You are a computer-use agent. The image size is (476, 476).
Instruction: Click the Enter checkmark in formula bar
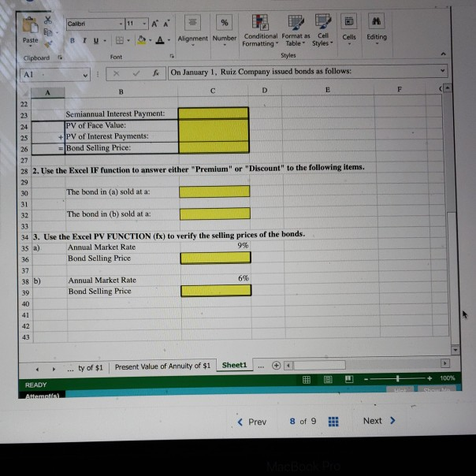pos(136,73)
